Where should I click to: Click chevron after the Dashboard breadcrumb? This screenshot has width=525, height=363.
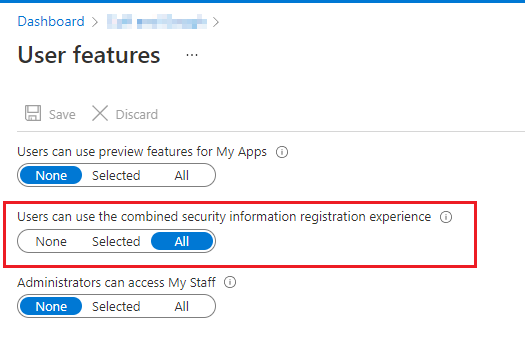(95, 22)
